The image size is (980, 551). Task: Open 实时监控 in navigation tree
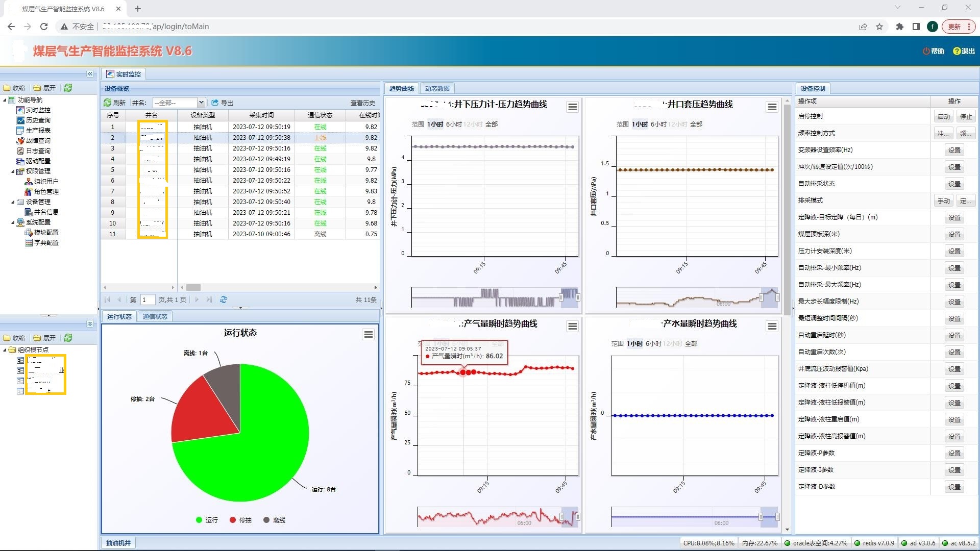coord(38,110)
